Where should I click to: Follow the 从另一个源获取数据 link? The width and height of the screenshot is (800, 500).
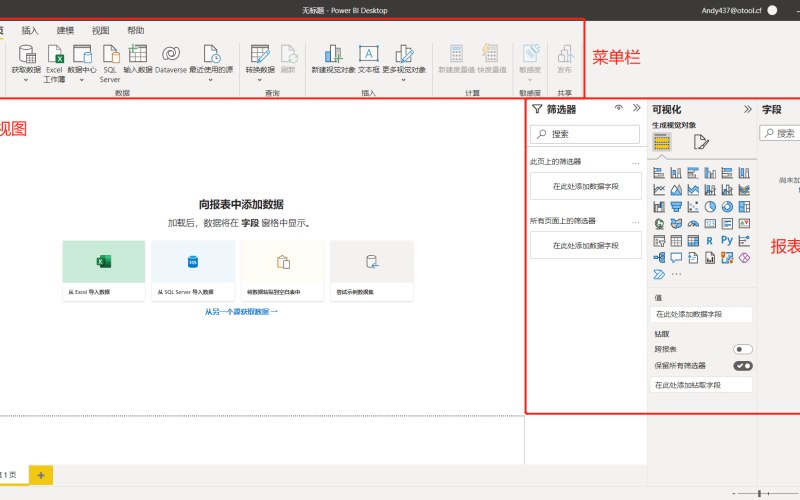pyautogui.click(x=241, y=311)
